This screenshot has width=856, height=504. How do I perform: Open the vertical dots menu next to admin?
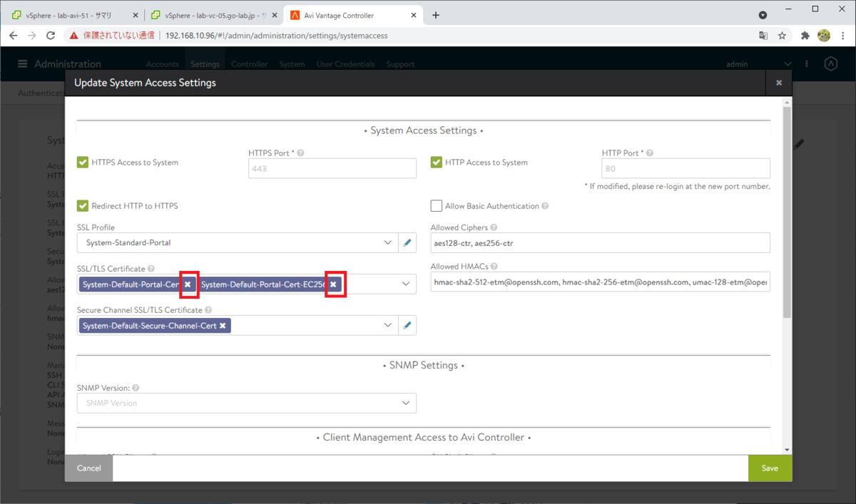click(807, 64)
